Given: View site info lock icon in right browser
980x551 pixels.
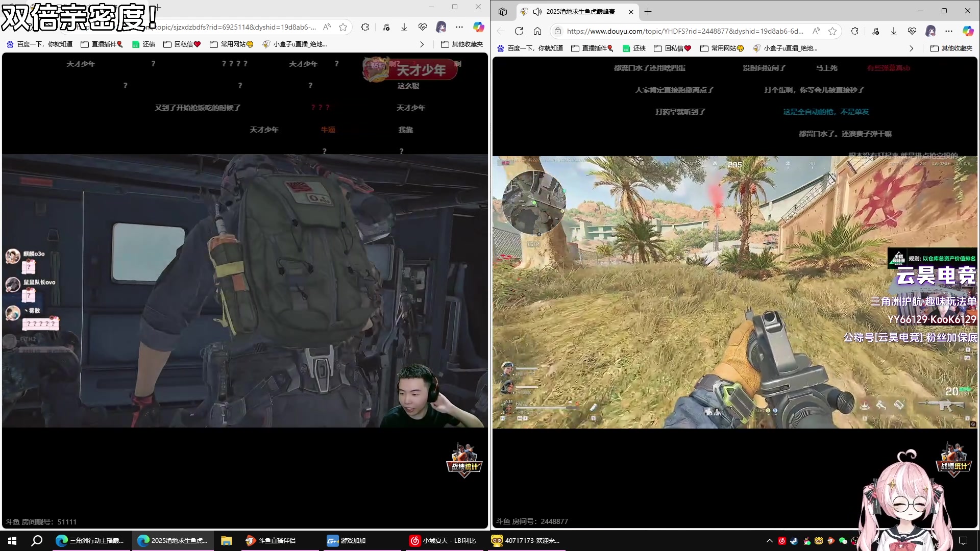Looking at the screenshot, I should click(558, 31).
